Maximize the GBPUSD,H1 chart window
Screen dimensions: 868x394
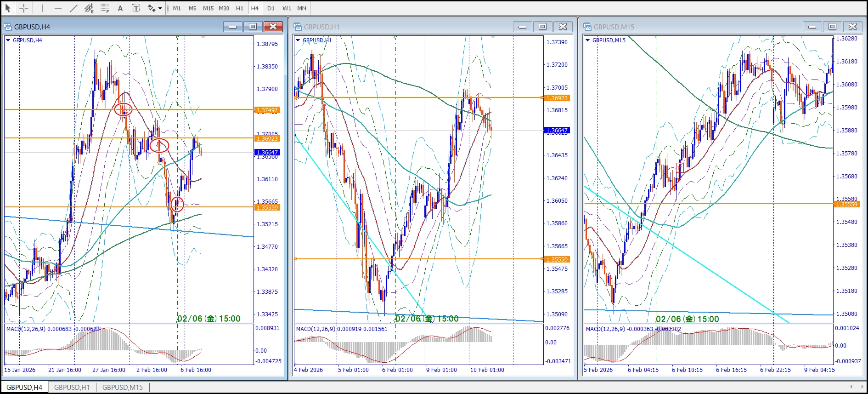(542, 27)
